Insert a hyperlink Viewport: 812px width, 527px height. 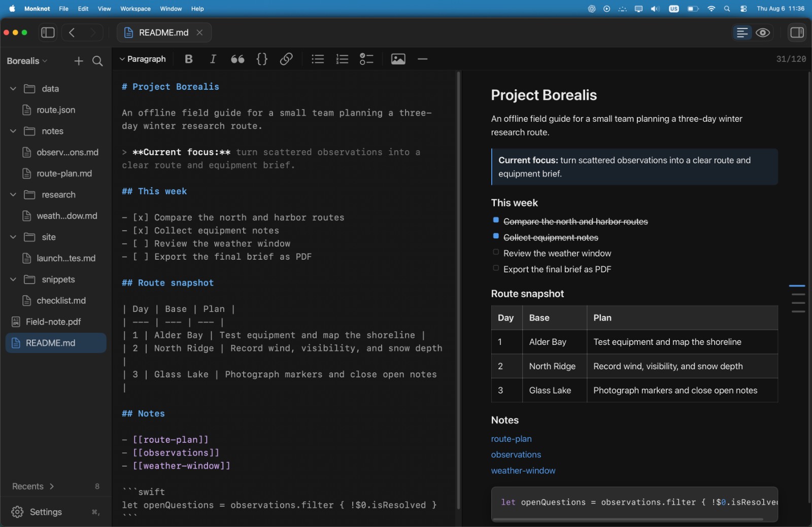286,59
